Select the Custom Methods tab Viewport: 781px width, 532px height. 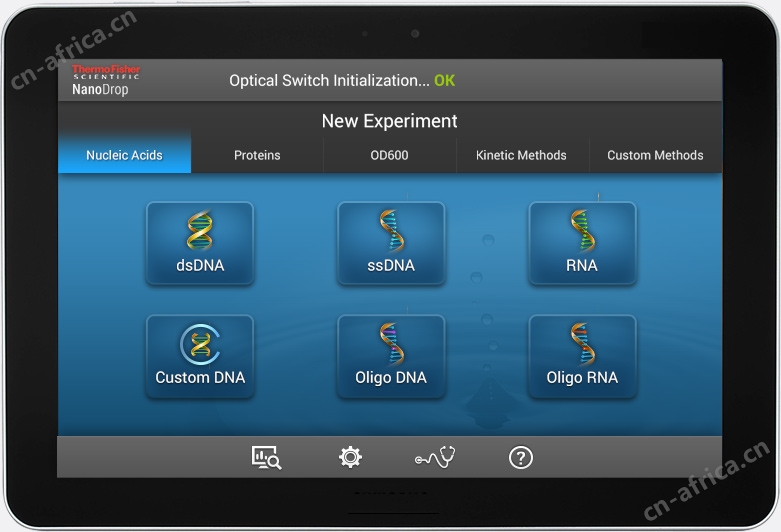(x=655, y=155)
